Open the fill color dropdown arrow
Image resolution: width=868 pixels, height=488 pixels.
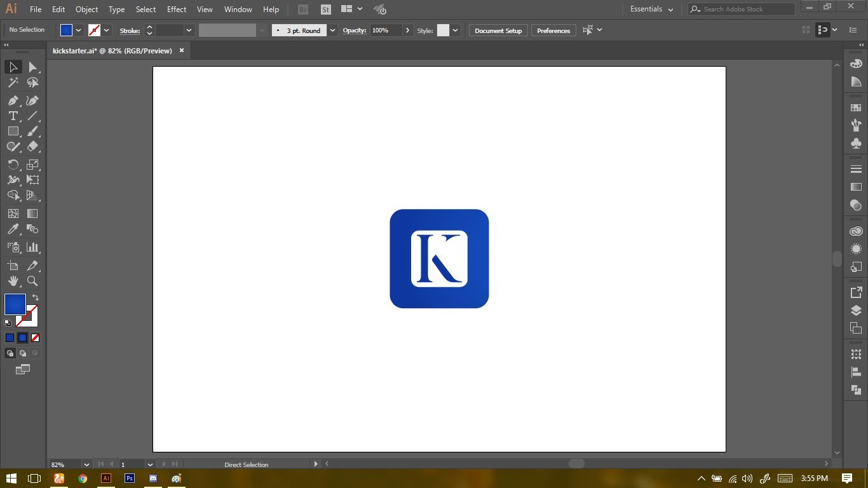(79, 30)
